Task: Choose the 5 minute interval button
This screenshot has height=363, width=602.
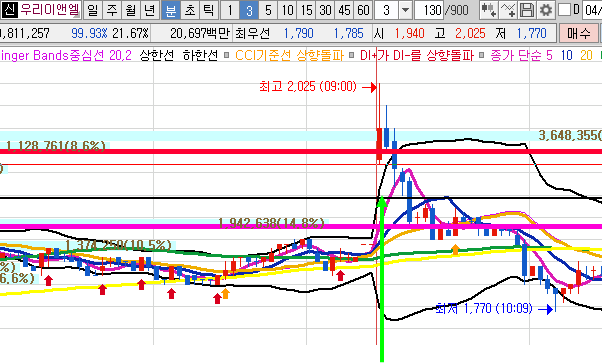Action: click(268, 10)
